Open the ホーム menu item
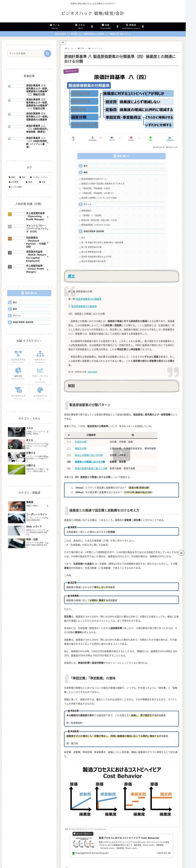This screenshot has width=196, height=868. pos(54,26)
